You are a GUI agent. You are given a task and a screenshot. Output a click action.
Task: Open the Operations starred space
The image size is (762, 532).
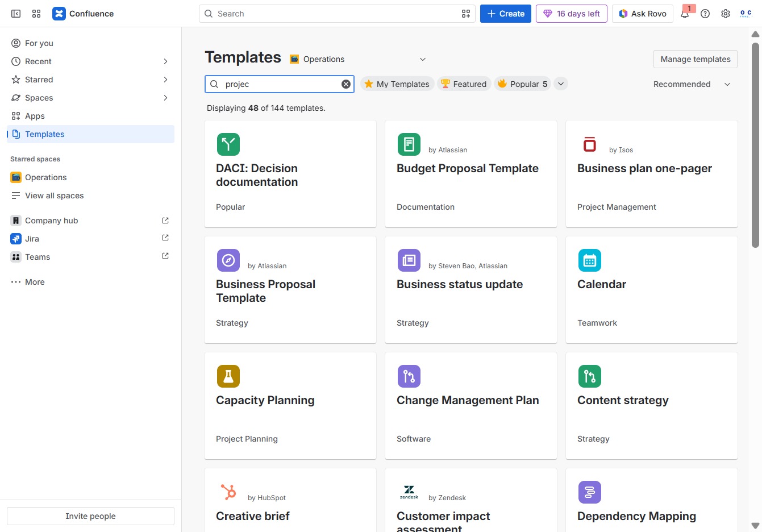(91, 177)
